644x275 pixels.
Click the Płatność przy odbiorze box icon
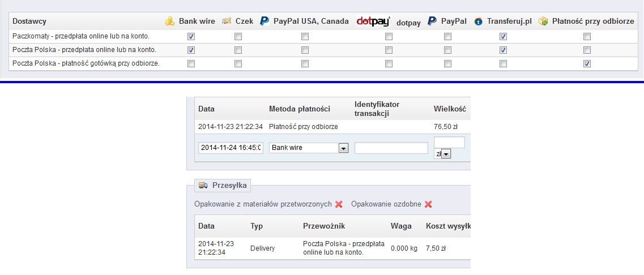[x=543, y=22]
